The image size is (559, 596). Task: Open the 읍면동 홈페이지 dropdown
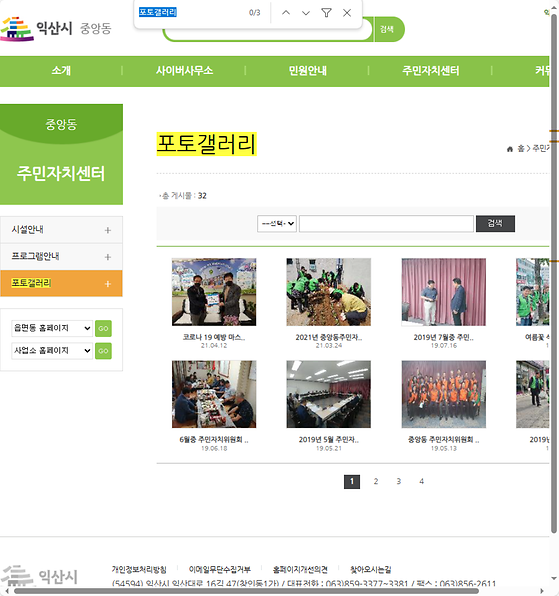coord(52,328)
